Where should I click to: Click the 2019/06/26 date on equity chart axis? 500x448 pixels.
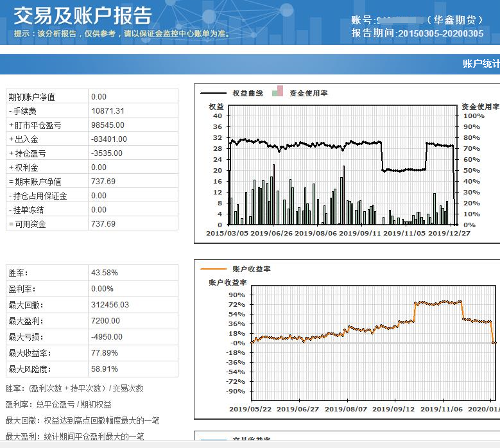(x=272, y=233)
